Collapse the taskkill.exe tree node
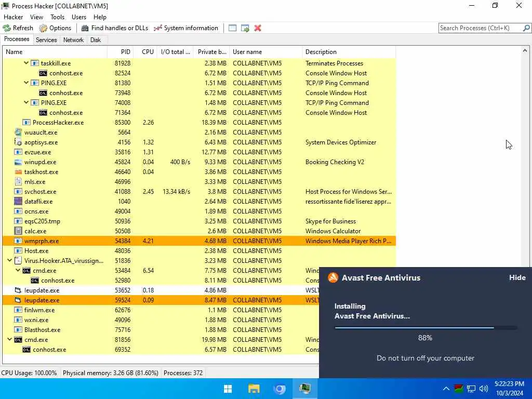 26,63
